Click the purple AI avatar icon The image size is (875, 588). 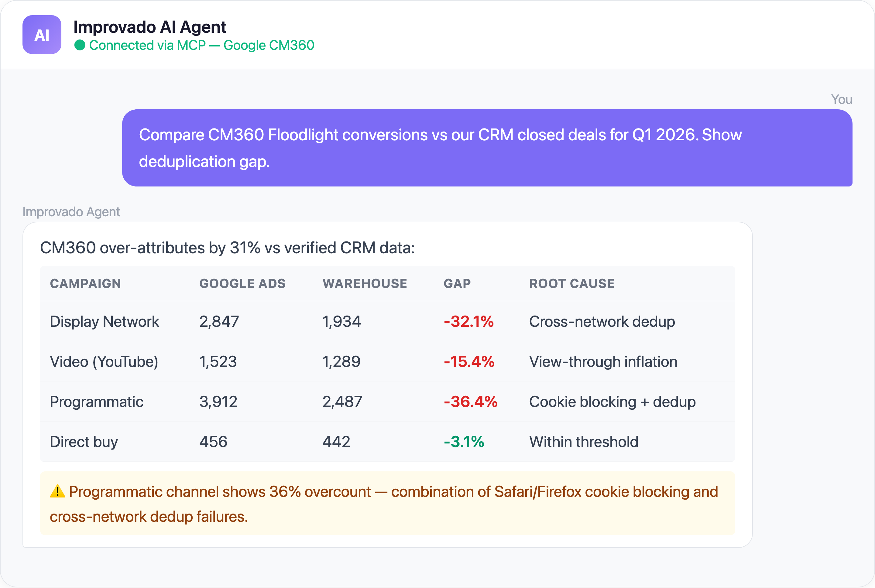pyautogui.click(x=41, y=35)
